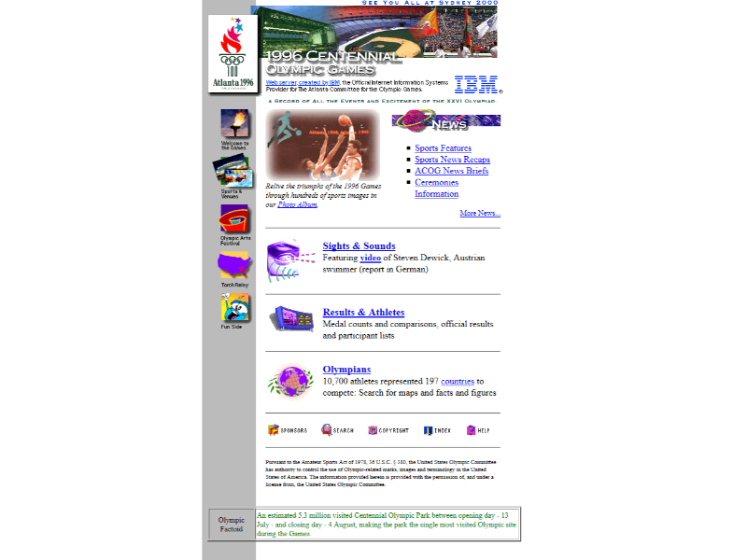Open Help in the bottom navigation
Screen dimensions: 747x560
[478, 430]
